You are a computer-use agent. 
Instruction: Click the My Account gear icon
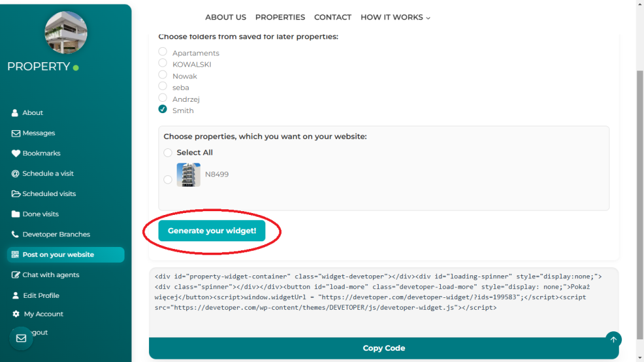click(16, 314)
